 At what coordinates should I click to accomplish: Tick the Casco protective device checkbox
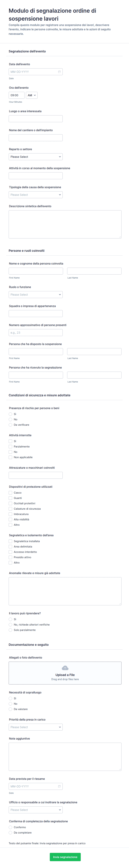tap(10, 493)
